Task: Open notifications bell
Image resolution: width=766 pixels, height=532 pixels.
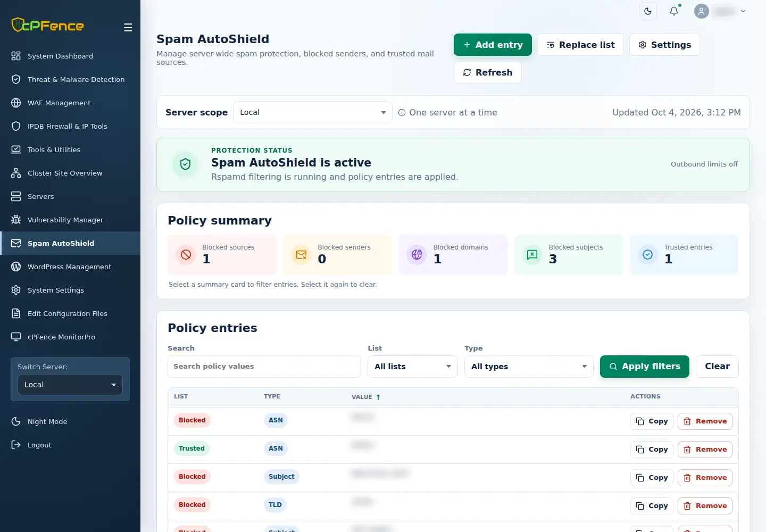Action: point(674,11)
